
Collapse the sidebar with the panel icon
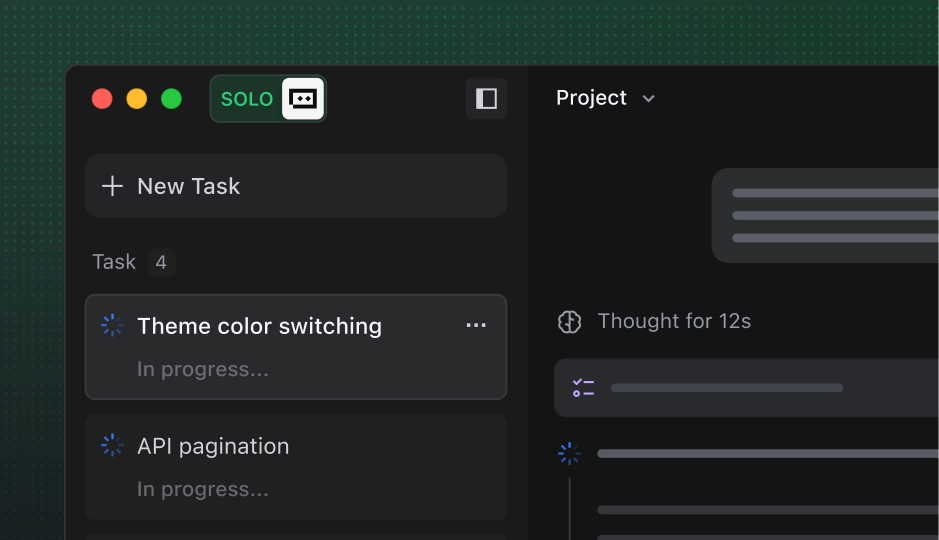486,98
